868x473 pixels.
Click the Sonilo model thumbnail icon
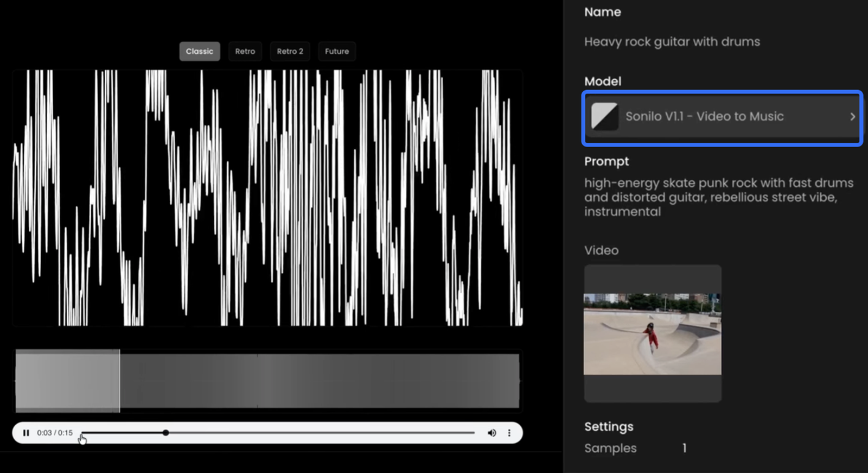point(604,116)
